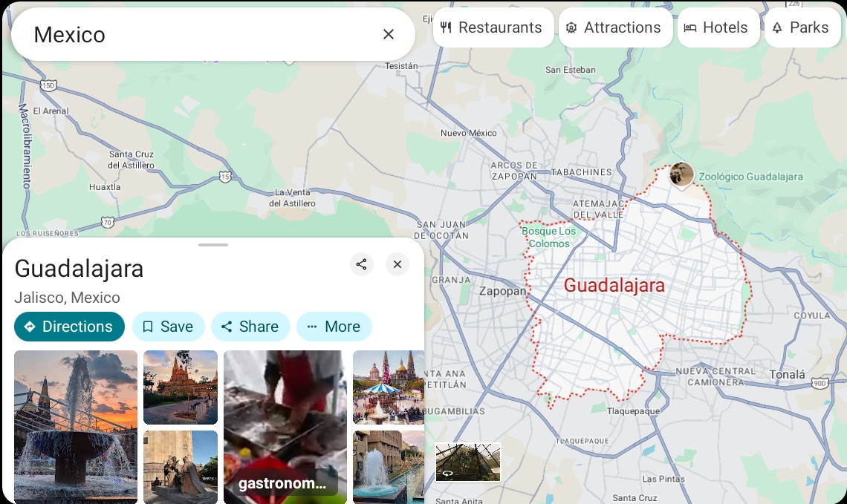Image resolution: width=847 pixels, height=504 pixels.
Task: Click the red Guadalajara city label on map
Action: click(614, 286)
